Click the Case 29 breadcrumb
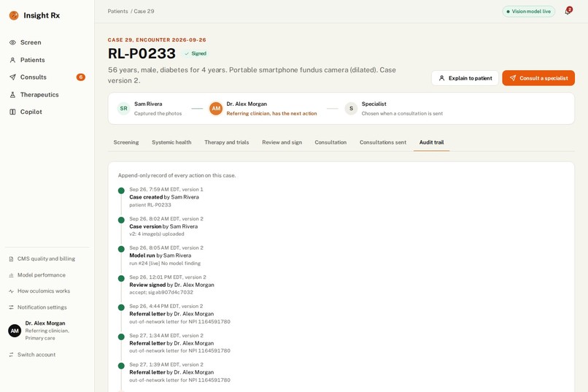This screenshot has width=588, height=392. click(144, 11)
